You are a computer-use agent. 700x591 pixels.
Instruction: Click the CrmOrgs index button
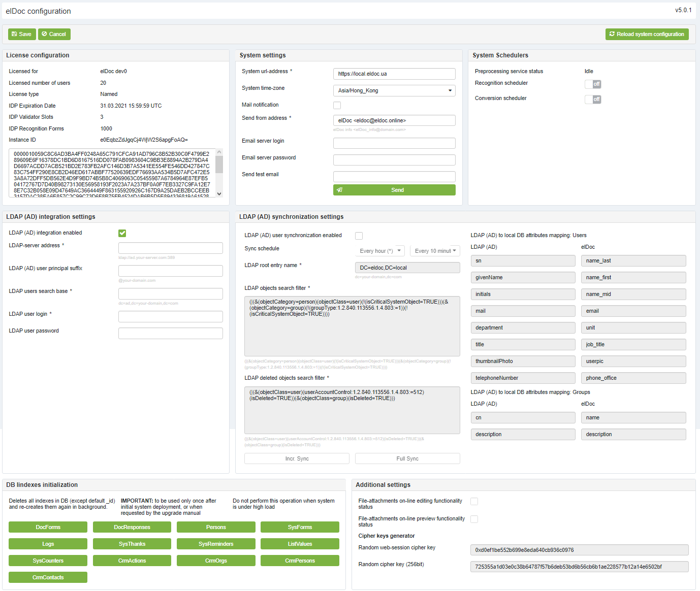(216, 561)
